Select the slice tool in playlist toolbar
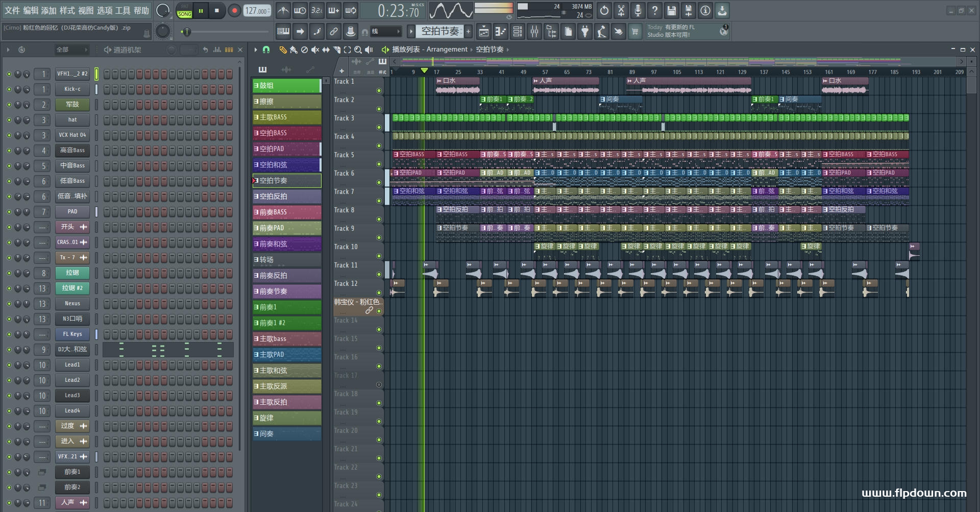This screenshot has height=512, width=980. 336,50
